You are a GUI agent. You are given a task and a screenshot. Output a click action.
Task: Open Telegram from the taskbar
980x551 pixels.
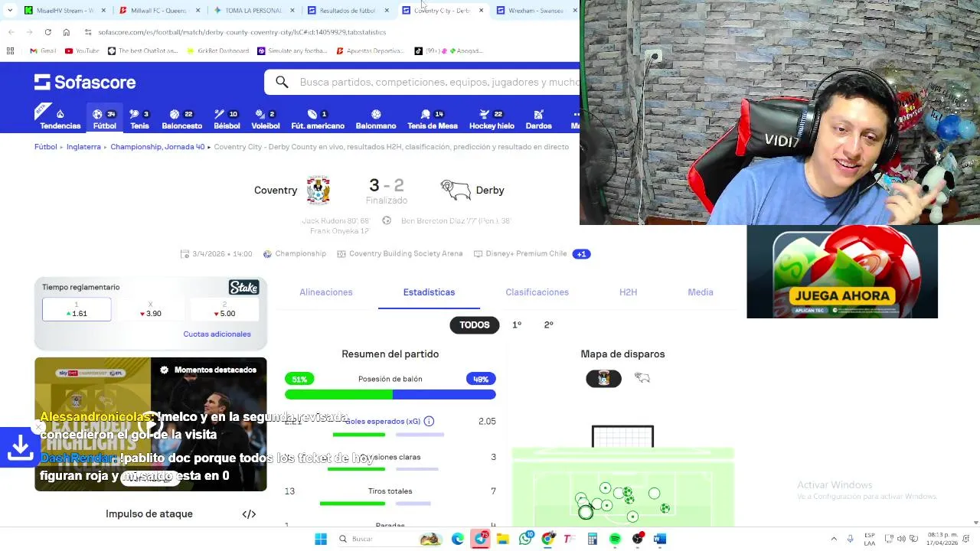coord(480,539)
